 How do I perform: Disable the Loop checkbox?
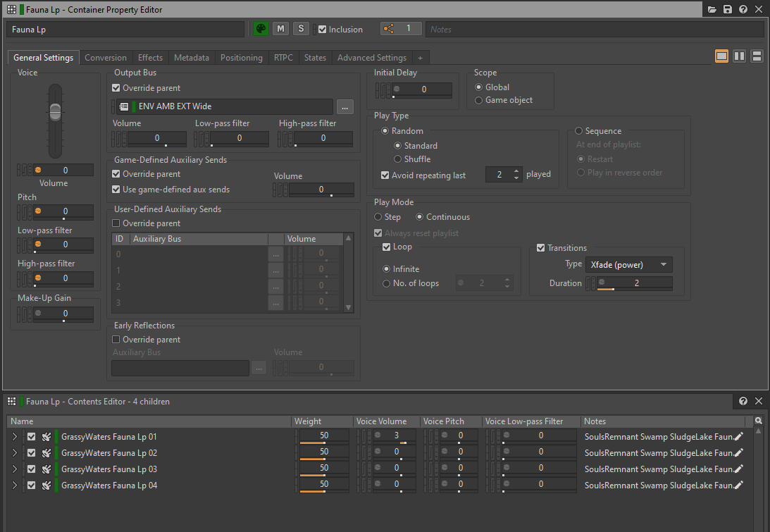coord(386,247)
